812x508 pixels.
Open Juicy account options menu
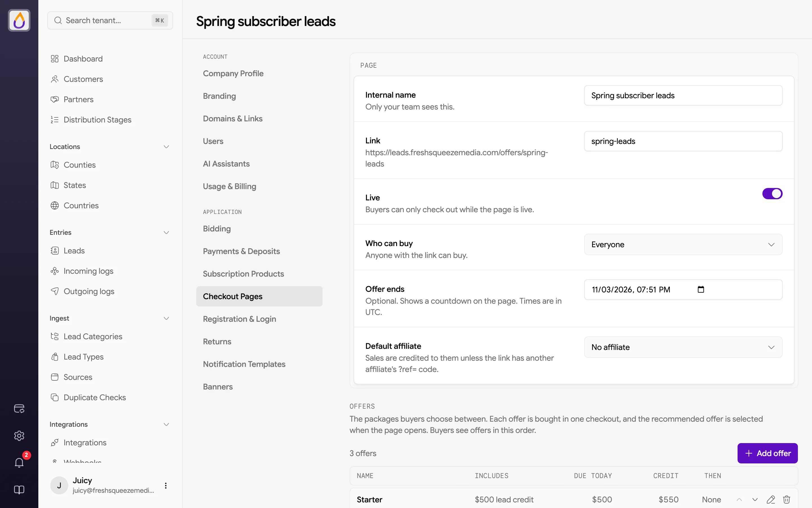tap(166, 485)
